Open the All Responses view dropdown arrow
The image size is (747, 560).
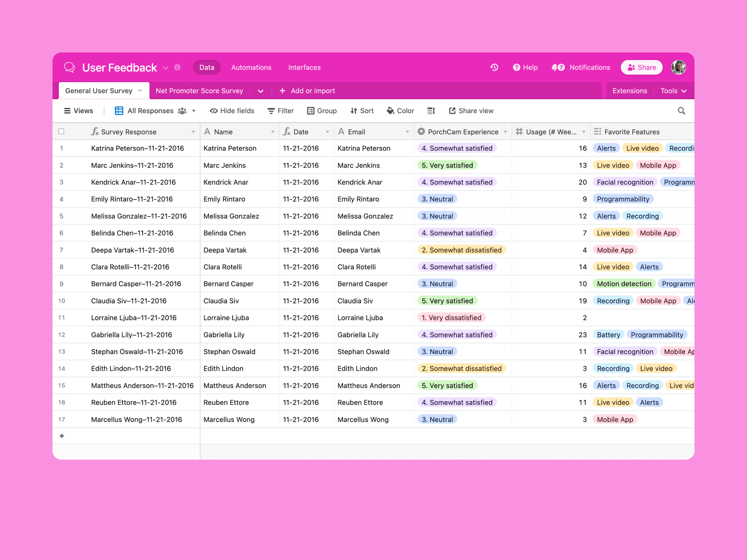pos(194,111)
